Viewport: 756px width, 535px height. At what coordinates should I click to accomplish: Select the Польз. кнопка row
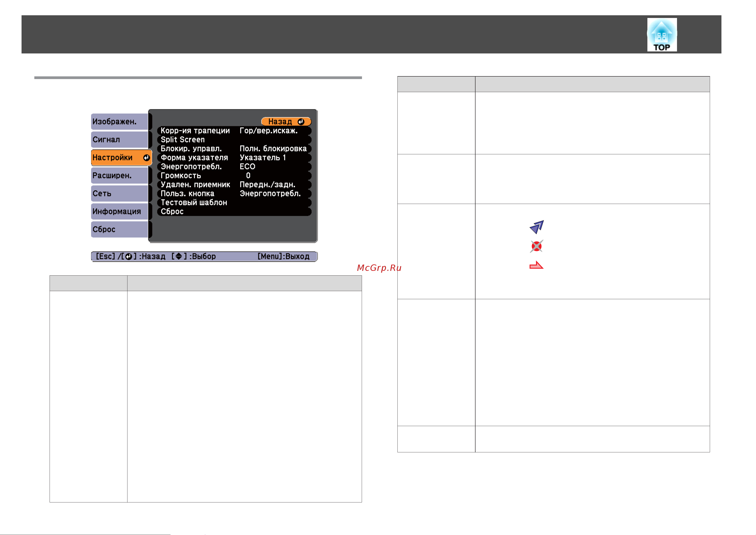(x=234, y=194)
